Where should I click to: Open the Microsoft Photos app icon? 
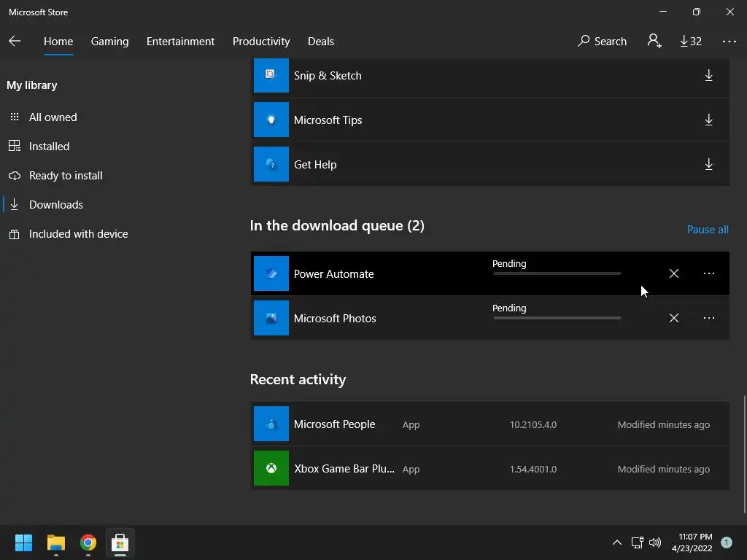(x=271, y=318)
